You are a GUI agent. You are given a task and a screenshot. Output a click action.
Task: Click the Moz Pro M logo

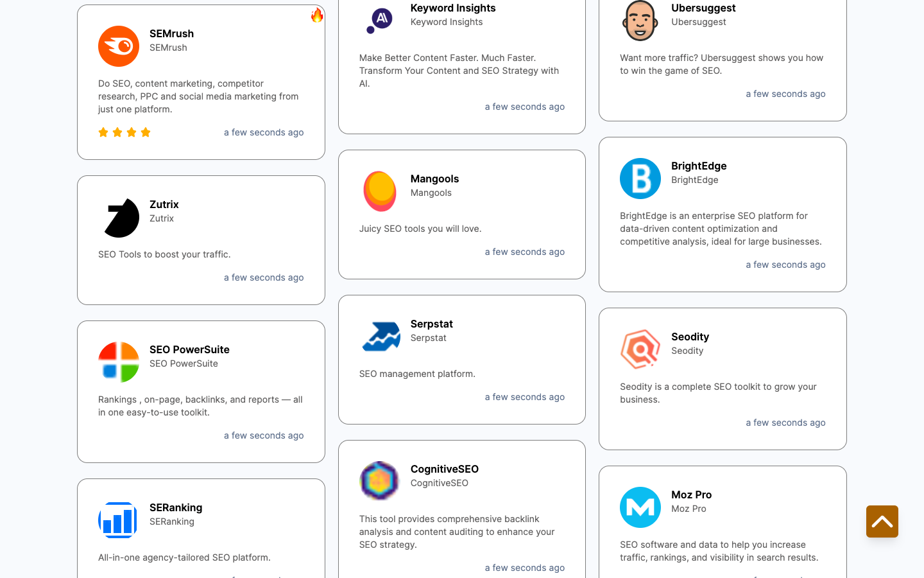pyautogui.click(x=640, y=507)
